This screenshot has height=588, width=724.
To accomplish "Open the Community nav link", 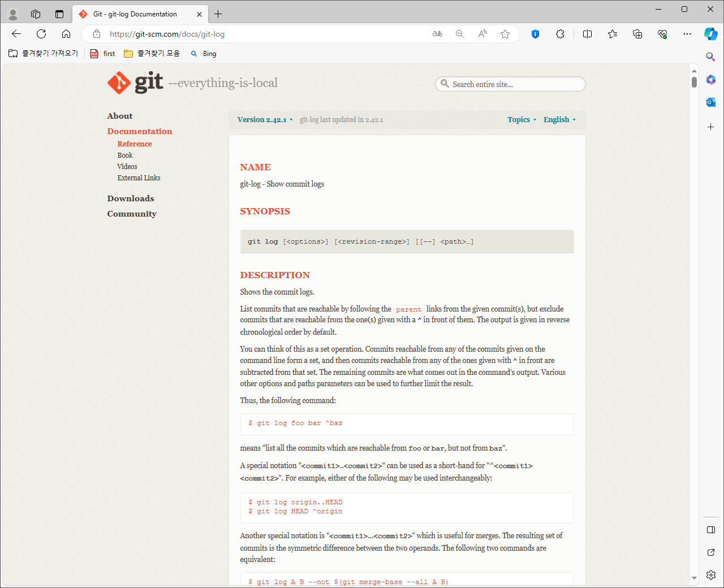I will [132, 214].
